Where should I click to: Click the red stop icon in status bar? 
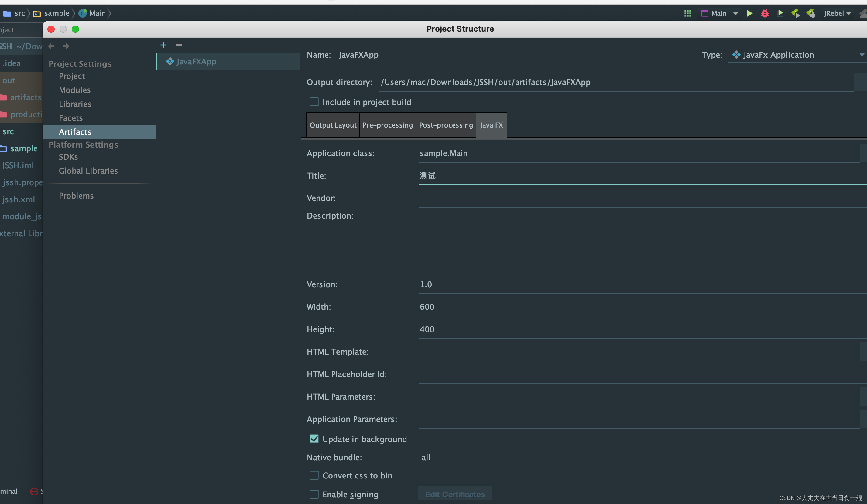[34, 491]
